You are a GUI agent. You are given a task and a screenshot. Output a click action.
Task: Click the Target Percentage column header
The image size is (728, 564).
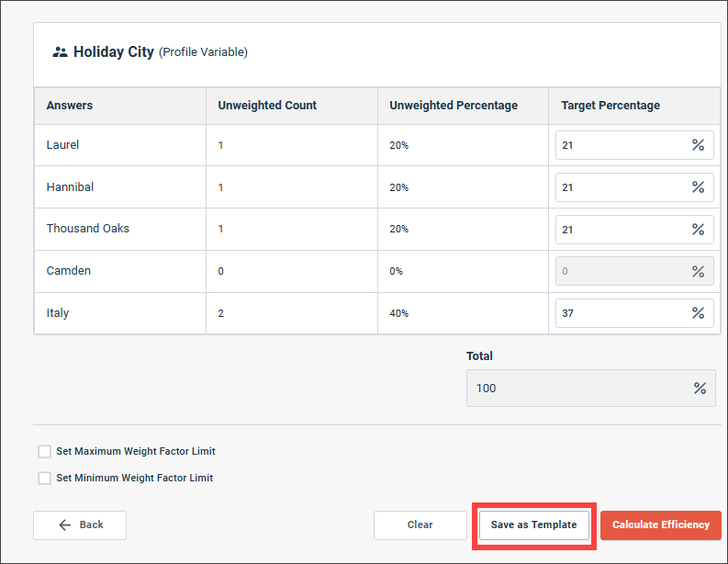click(634, 106)
